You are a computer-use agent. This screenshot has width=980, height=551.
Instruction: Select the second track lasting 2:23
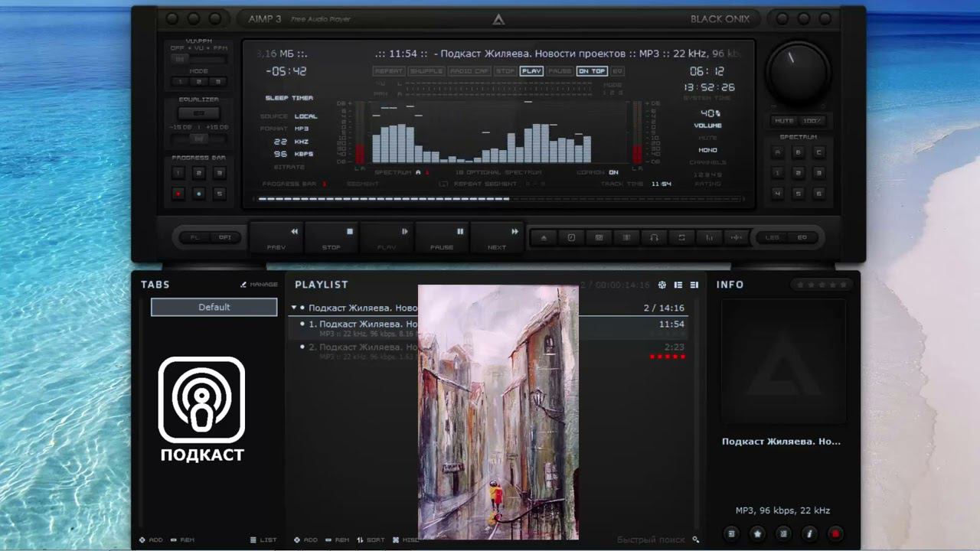pos(488,351)
